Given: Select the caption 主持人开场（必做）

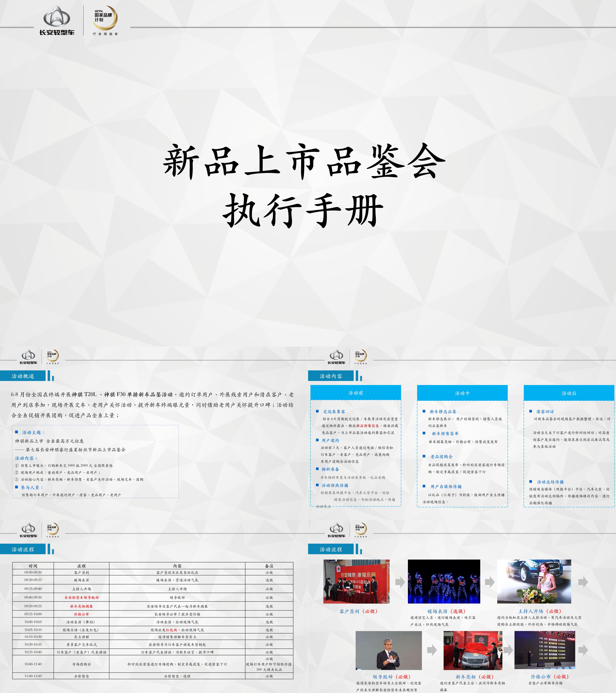Looking at the screenshot, I should pyautogui.click(x=540, y=611).
